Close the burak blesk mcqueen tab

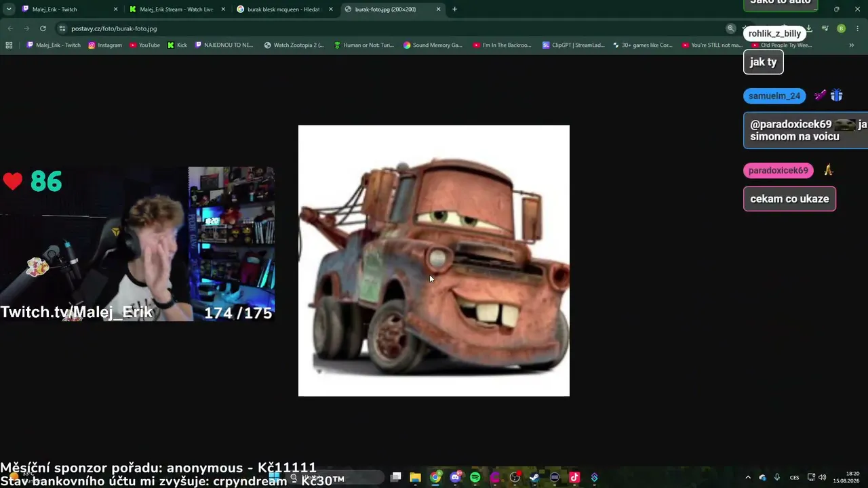point(331,9)
